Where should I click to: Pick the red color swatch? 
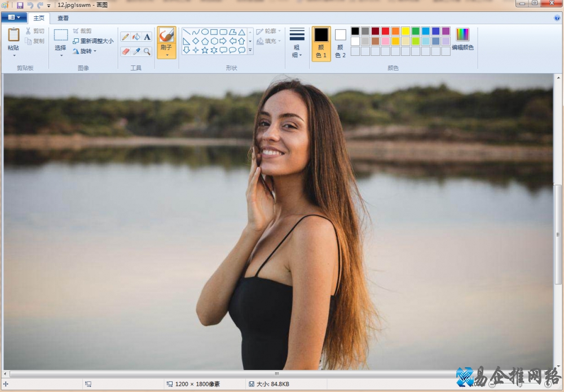tap(385, 31)
